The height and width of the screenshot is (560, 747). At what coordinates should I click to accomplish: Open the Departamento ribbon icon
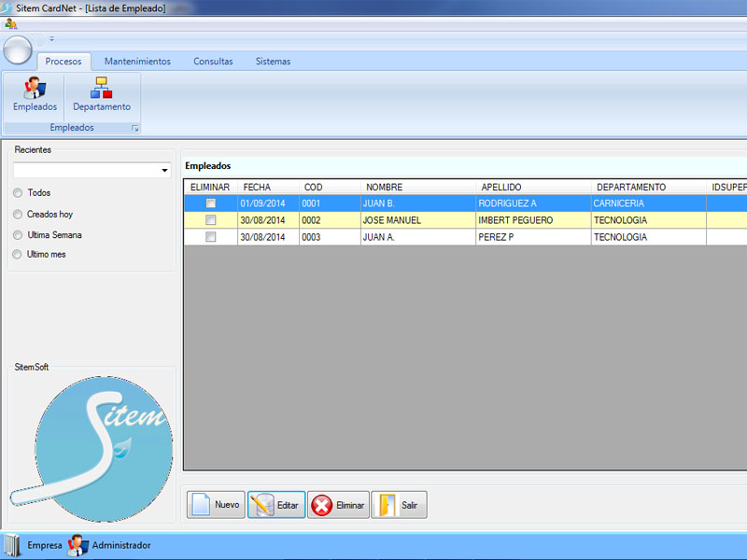pos(102,95)
